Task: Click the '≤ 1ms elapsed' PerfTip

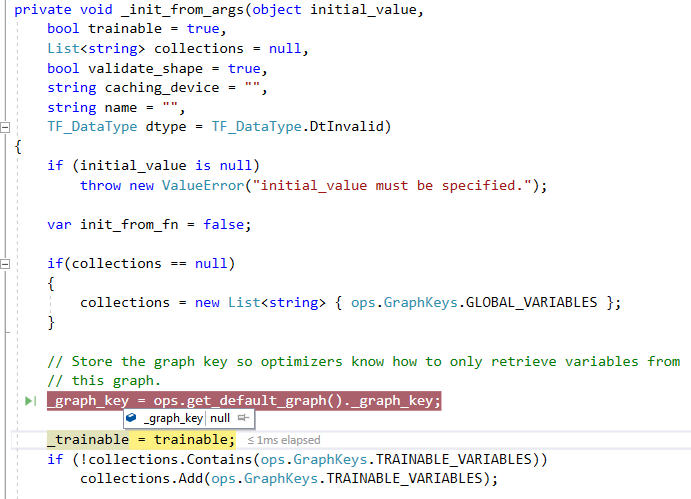Action: [x=284, y=440]
